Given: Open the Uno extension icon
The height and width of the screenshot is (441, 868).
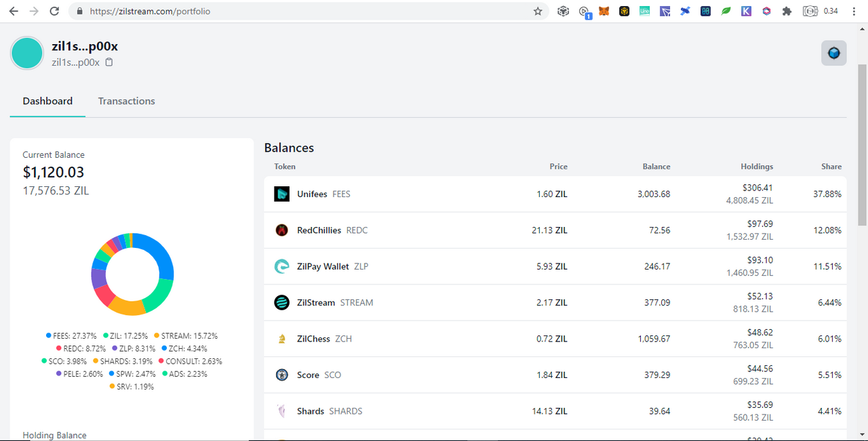Looking at the screenshot, I should 644,11.
